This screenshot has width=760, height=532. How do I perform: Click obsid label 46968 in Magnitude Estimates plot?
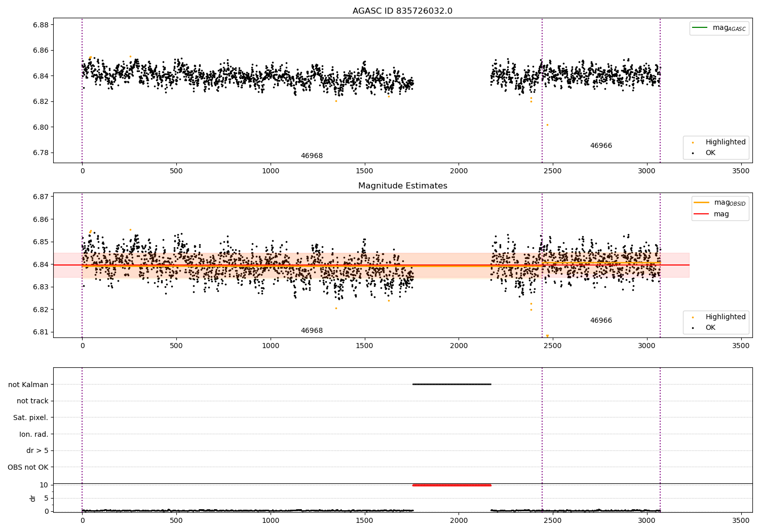tap(312, 331)
